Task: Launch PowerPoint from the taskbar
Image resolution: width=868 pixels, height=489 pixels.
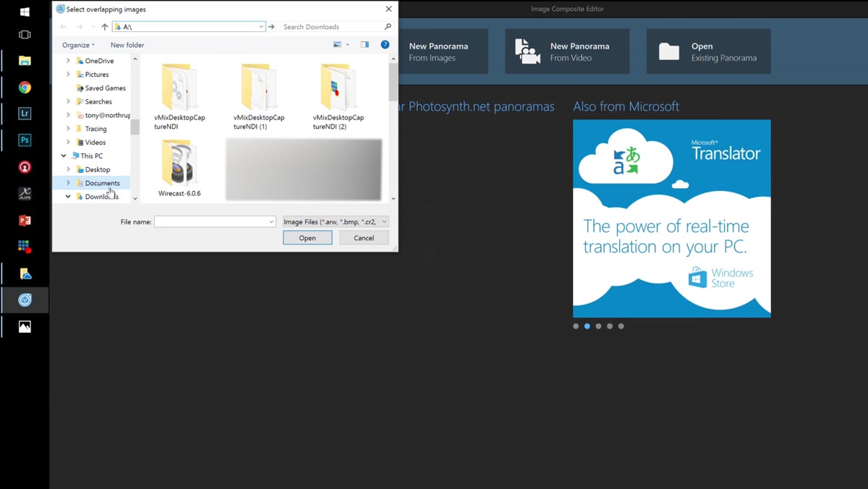Action: point(25,221)
